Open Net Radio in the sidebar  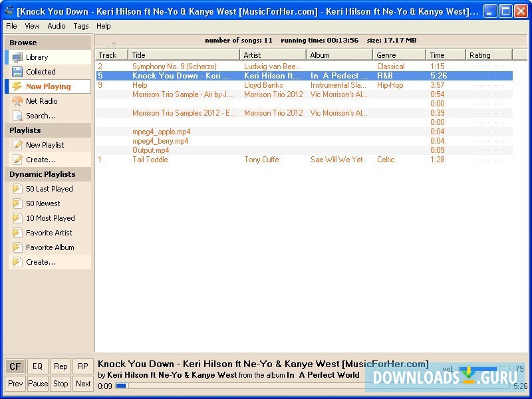pyautogui.click(x=42, y=101)
